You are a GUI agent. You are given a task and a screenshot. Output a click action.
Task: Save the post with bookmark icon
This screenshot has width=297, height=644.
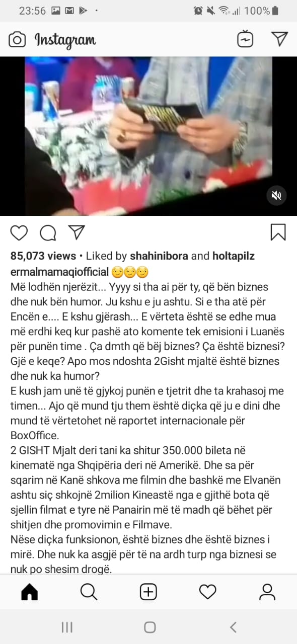278,232
